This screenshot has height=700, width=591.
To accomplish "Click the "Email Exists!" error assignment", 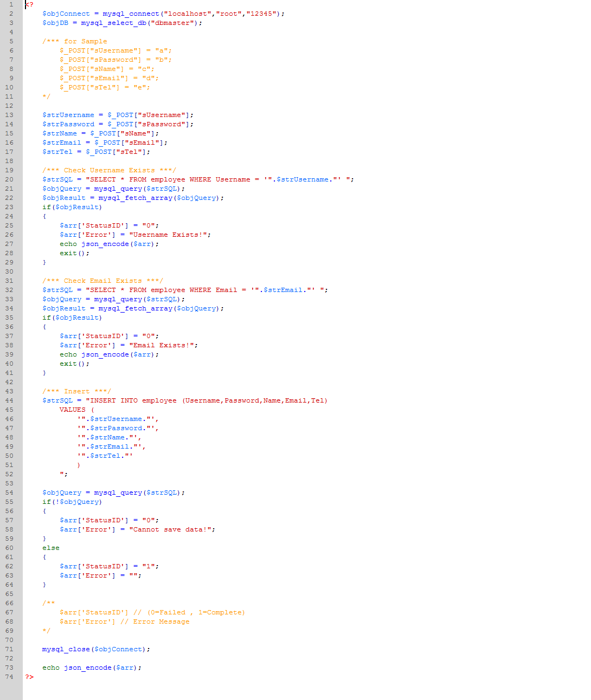I will click(129, 345).
